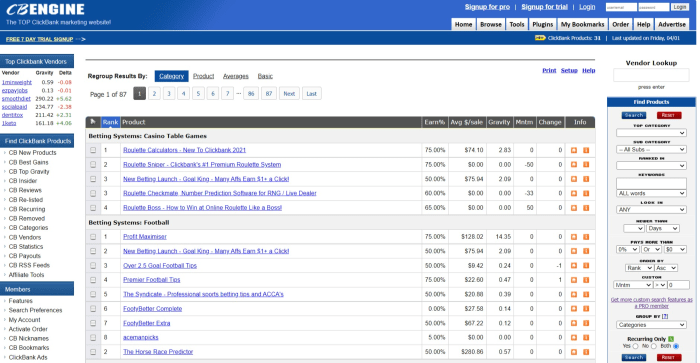Click the Vendor Lookup input field
This screenshot has width=700, height=363.
click(x=651, y=75)
